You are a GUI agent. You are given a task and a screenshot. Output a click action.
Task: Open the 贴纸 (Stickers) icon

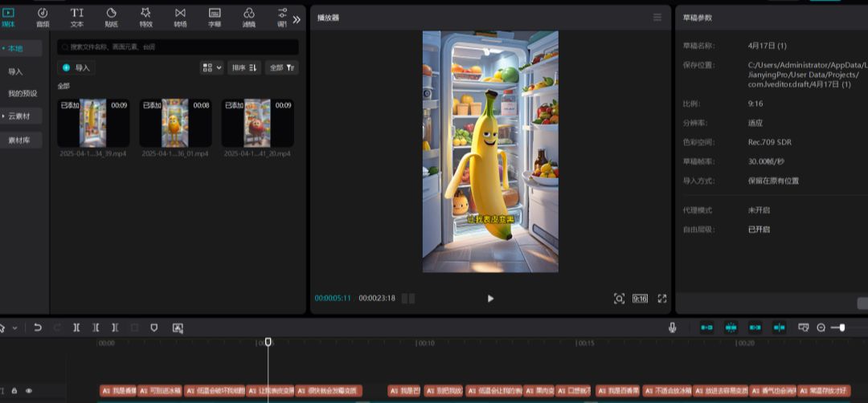pyautogui.click(x=112, y=17)
